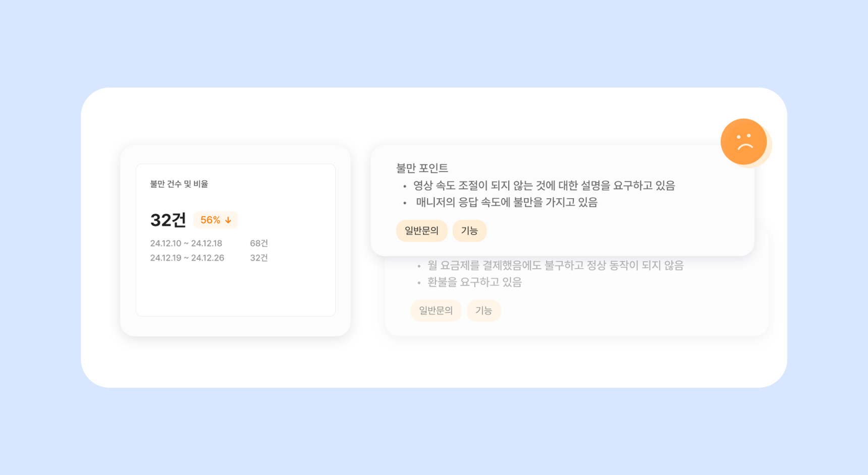
Task: Click the faded 일반문의 tag on the back card
Action: tap(436, 311)
